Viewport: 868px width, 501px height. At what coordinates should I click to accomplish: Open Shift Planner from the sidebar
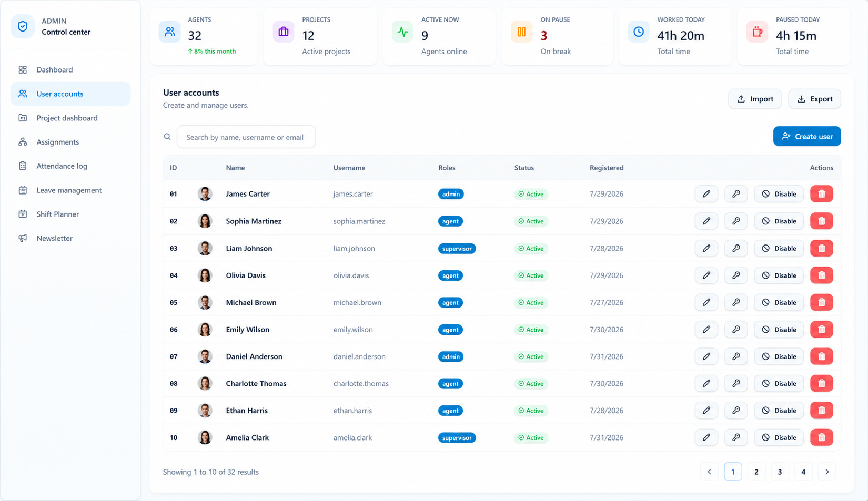[x=70, y=214]
